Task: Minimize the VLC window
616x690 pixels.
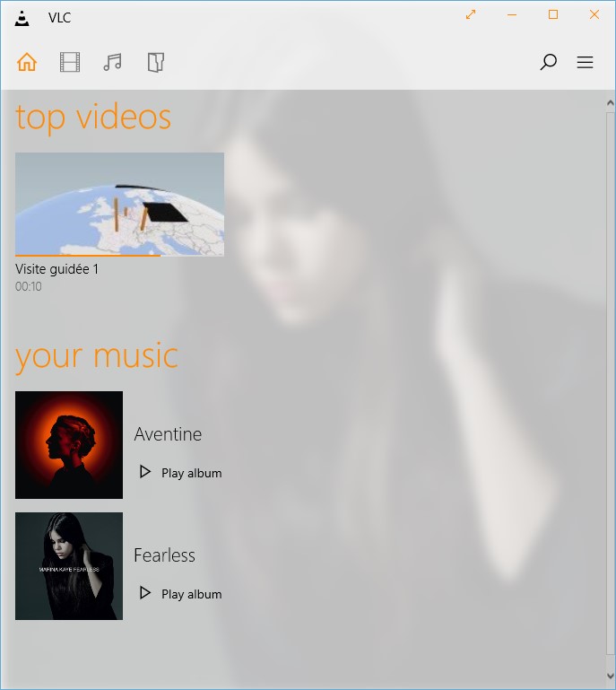Action: pos(512,14)
